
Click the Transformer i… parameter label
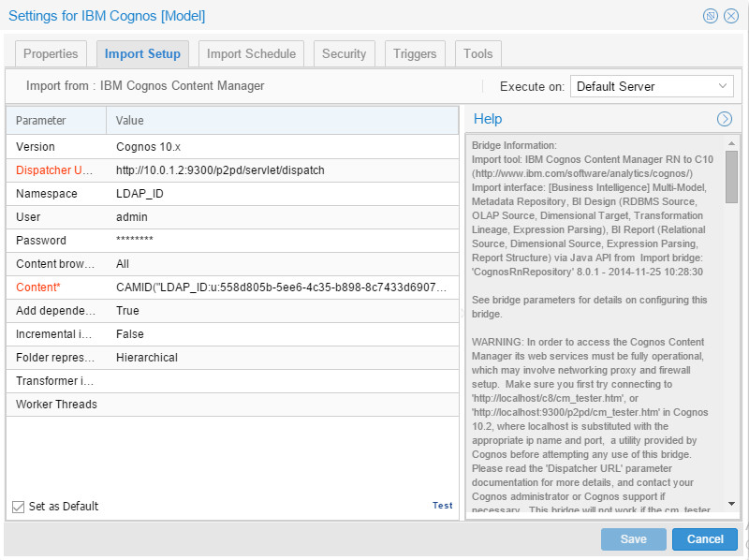[54, 381]
